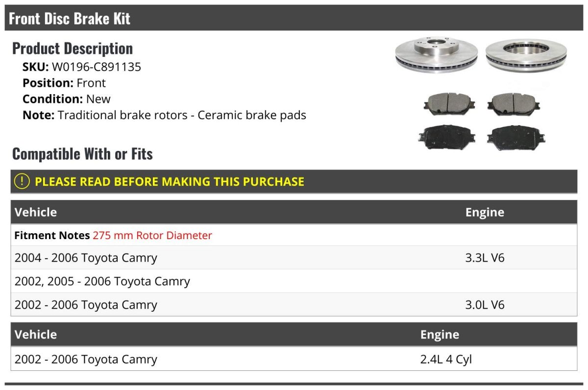Click the 3.0L V6 engine cell

[485, 305]
